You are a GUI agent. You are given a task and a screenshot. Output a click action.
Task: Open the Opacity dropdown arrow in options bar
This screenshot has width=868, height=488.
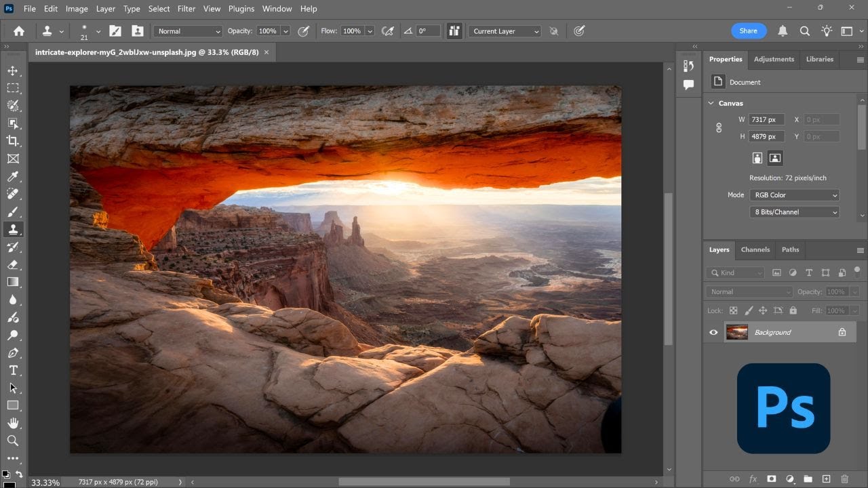[285, 31]
